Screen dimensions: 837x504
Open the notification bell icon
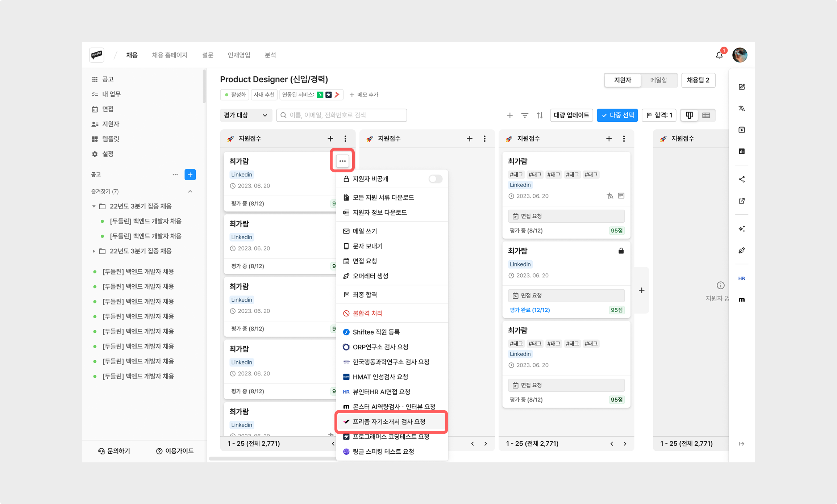(719, 55)
